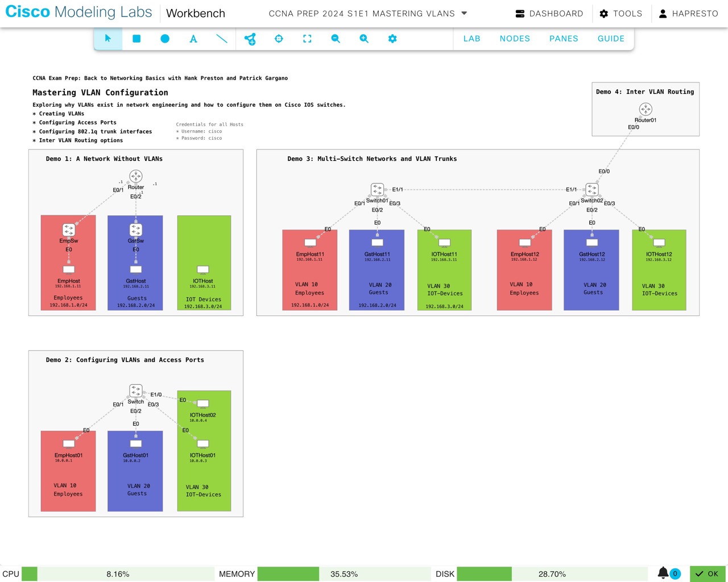Zoom in on the canvas
Screen dimensions: 728x582
coord(364,39)
